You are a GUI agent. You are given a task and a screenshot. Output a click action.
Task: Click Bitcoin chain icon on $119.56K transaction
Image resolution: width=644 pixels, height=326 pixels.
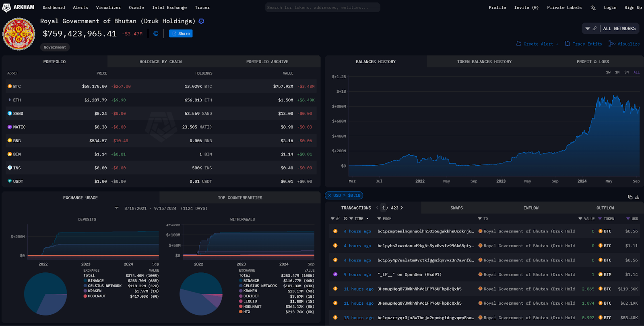pyautogui.click(x=335, y=289)
